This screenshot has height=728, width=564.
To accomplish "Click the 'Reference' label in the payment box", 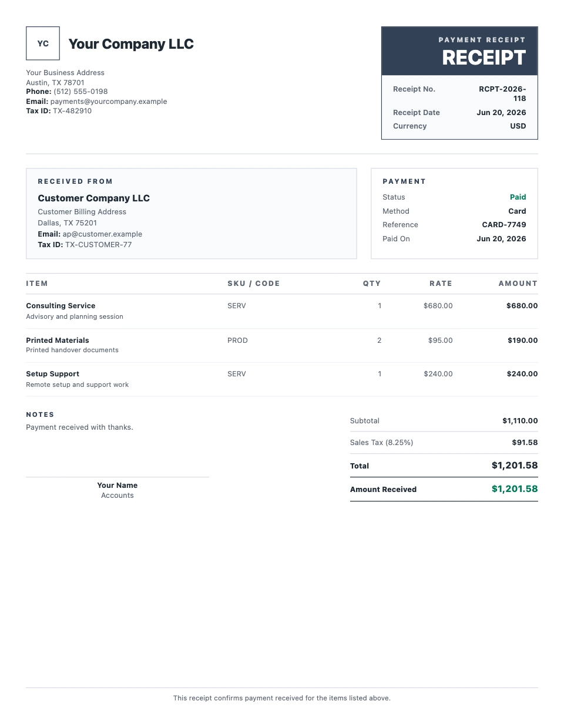I will click(x=400, y=225).
